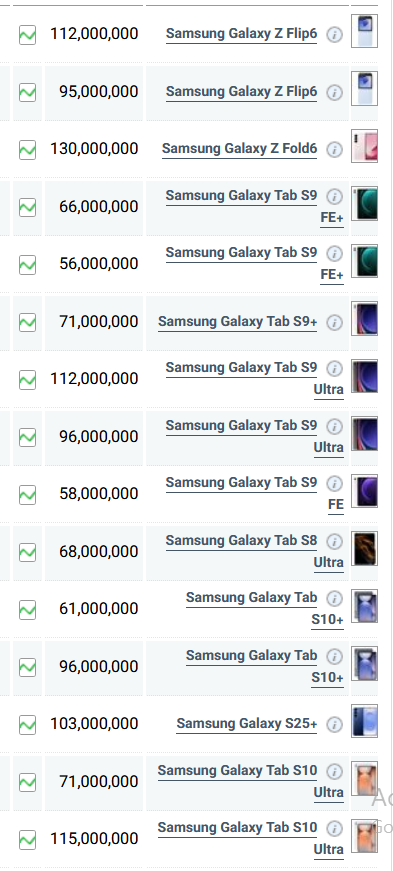
Task: Open Samsung Galaxy S25+ product link
Action: [247, 724]
